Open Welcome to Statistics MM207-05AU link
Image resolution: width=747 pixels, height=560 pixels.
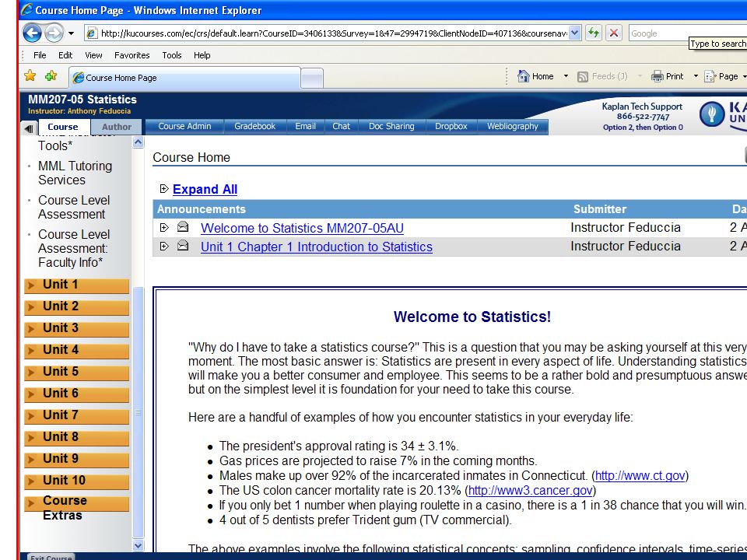(302, 228)
